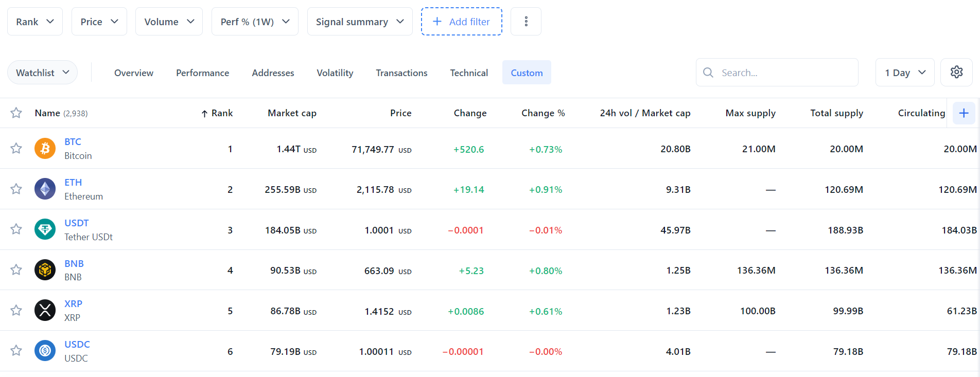Click the XRP coin logo
This screenshot has height=377, width=980.
click(x=45, y=310)
